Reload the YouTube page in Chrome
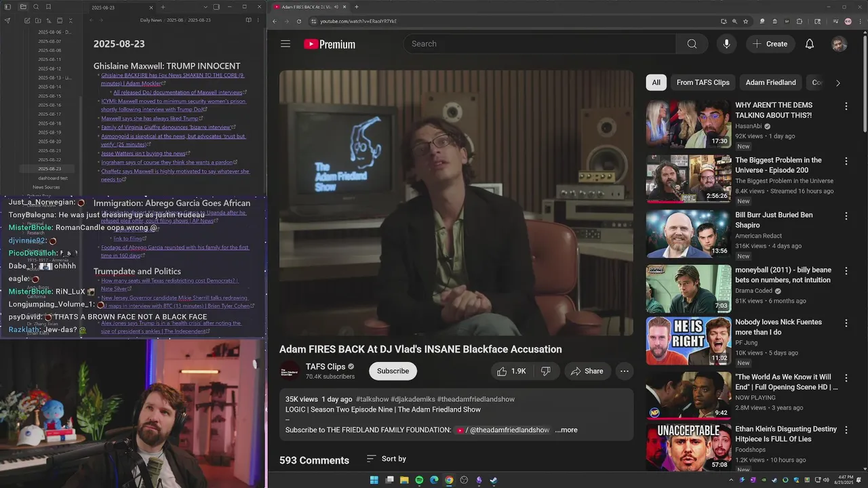 click(299, 21)
